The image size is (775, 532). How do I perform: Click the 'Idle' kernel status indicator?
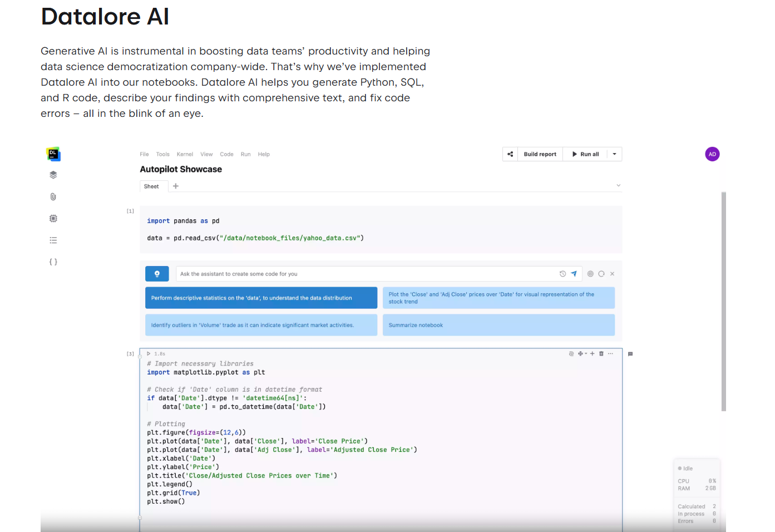pyautogui.click(x=685, y=469)
